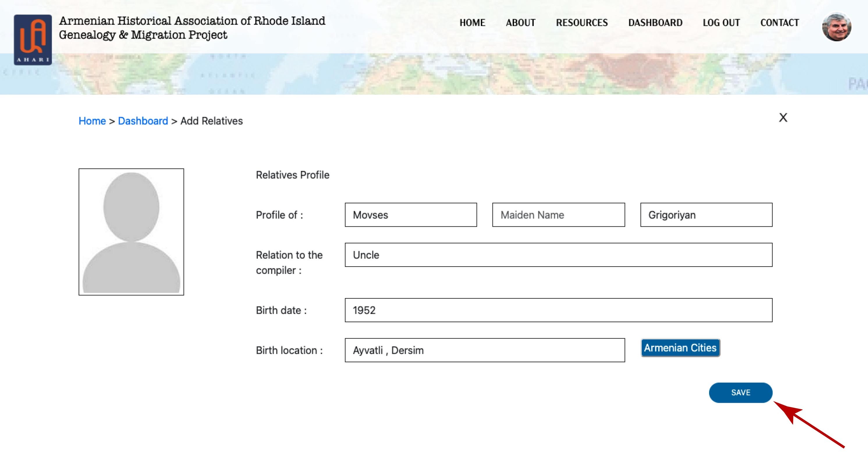Open the HOME menu item

pyautogui.click(x=472, y=23)
